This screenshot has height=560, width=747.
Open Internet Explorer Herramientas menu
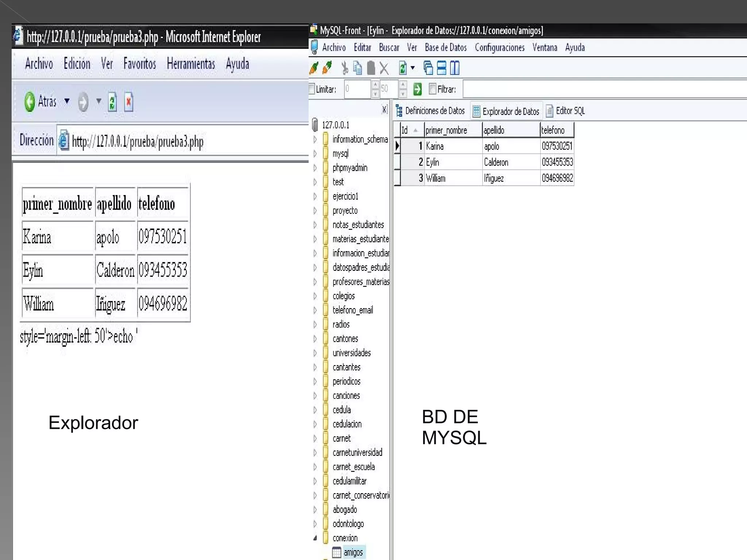coord(191,64)
